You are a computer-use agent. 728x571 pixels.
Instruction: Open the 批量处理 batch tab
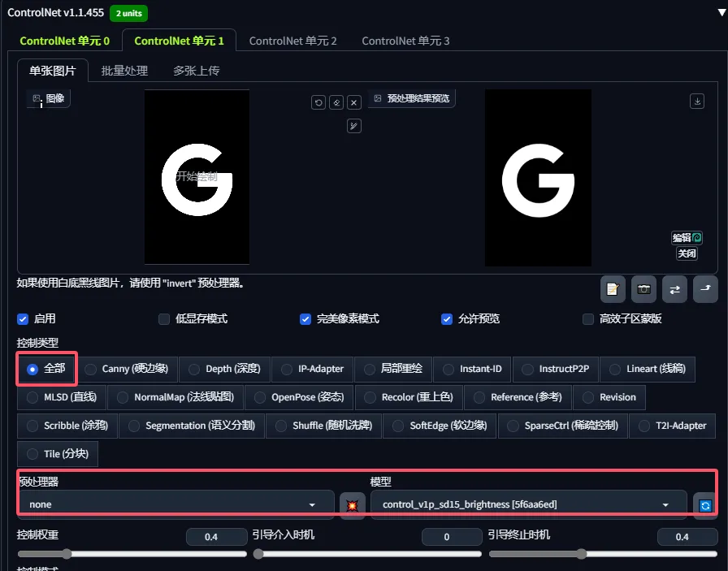(124, 71)
